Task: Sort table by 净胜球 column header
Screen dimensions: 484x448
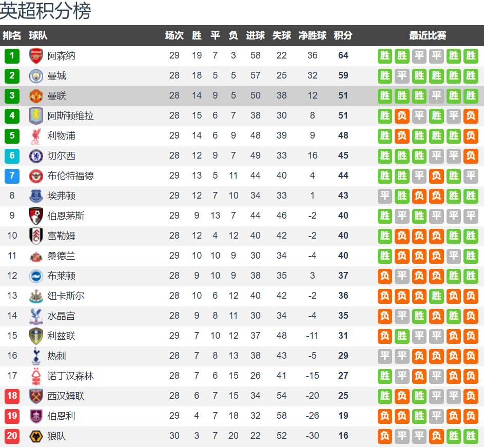Action: click(x=312, y=35)
